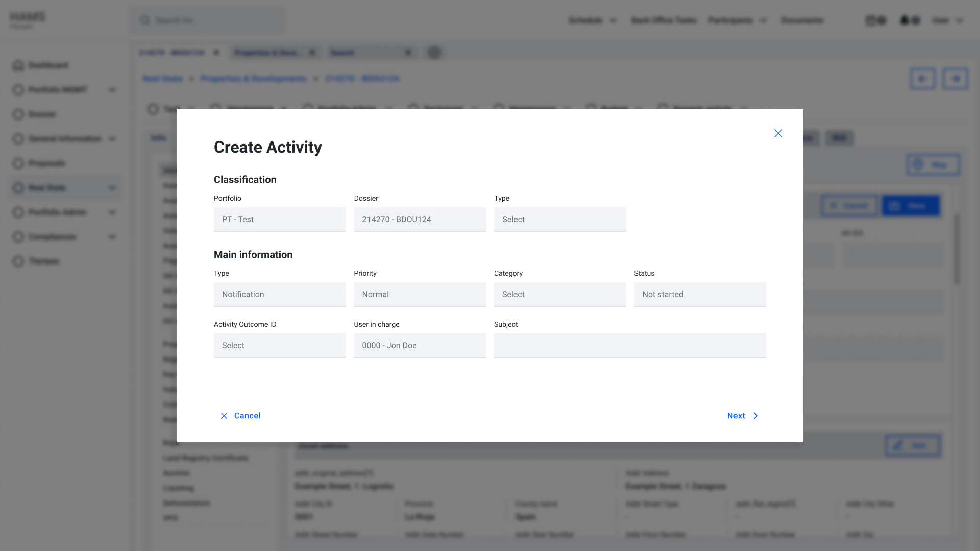
Task: Click the notification bell icon in the header
Action: (x=904, y=20)
